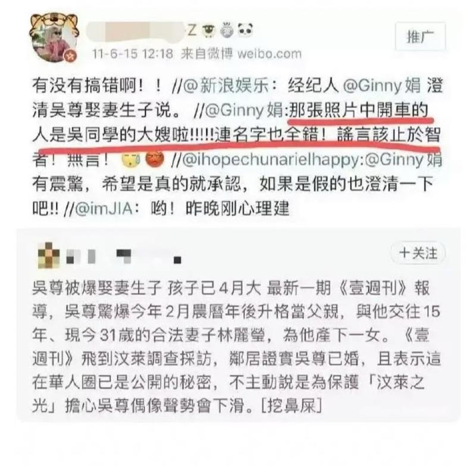
Task: Open the pixelated avatar of reposted author
Action: click(49, 255)
